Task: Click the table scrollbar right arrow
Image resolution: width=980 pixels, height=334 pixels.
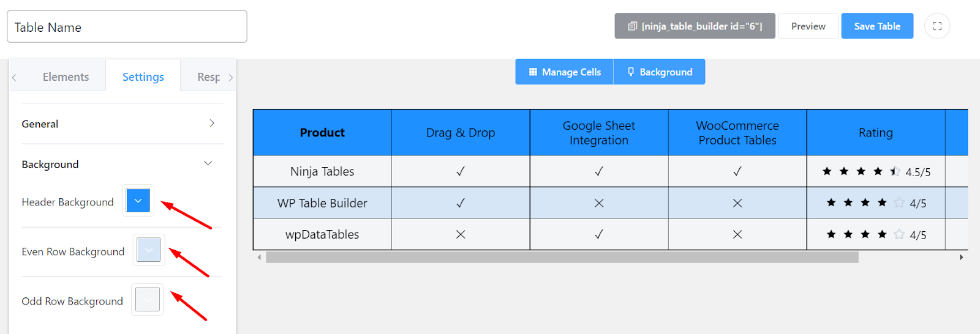Action: pyautogui.click(x=962, y=258)
